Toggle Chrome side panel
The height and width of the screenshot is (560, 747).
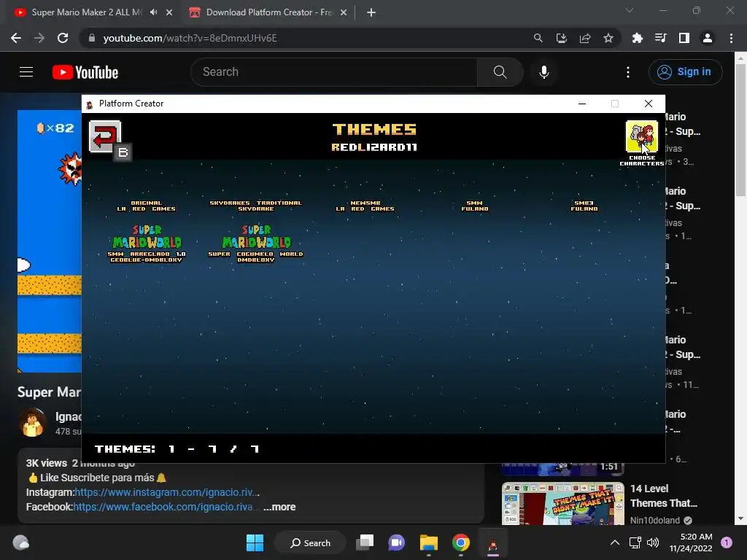pyautogui.click(x=684, y=38)
